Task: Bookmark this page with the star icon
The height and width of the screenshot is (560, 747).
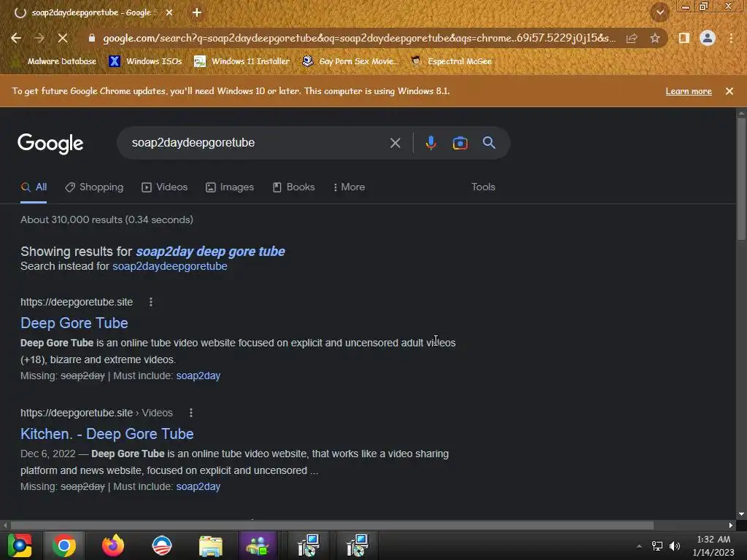Action: coord(655,38)
